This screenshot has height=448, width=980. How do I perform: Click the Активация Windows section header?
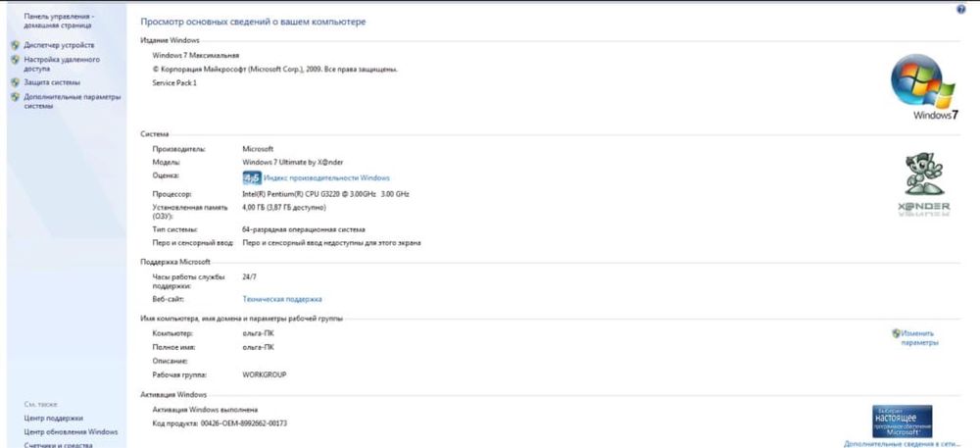click(x=173, y=395)
